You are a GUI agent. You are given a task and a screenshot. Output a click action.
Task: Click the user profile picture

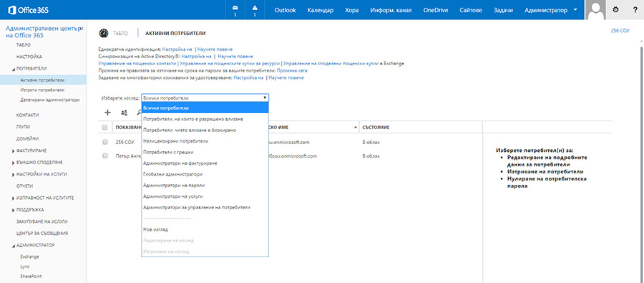[x=595, y=10]
